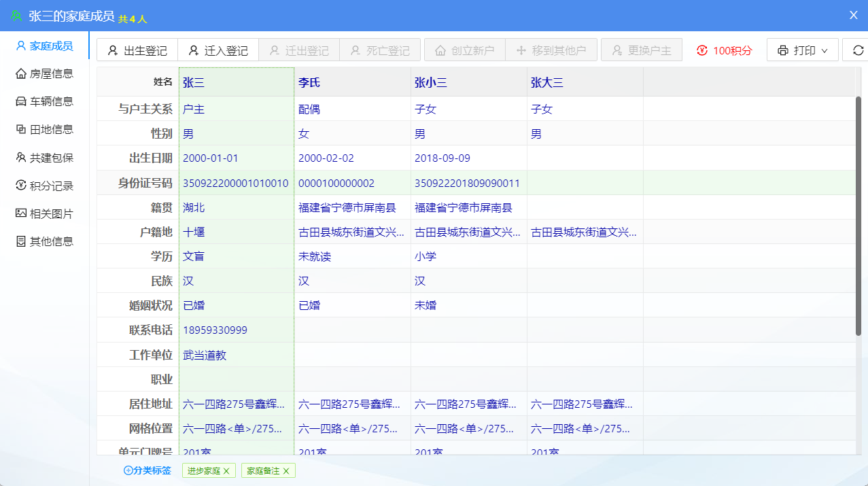This screenshot has width=868, height=486.
Task: Click the 文盲 education cell
Action: pyautogui.click(x=237, y=256)
